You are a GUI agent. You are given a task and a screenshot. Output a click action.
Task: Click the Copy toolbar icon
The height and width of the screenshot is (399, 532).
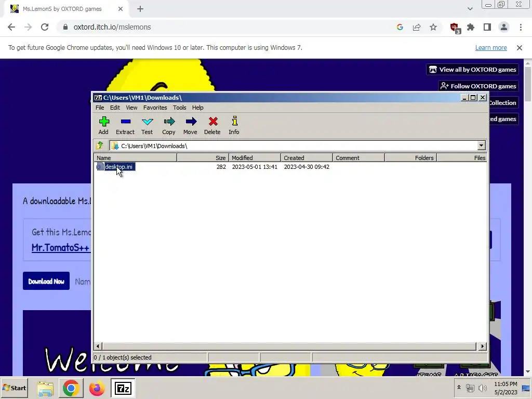click(x=169, y=126)
